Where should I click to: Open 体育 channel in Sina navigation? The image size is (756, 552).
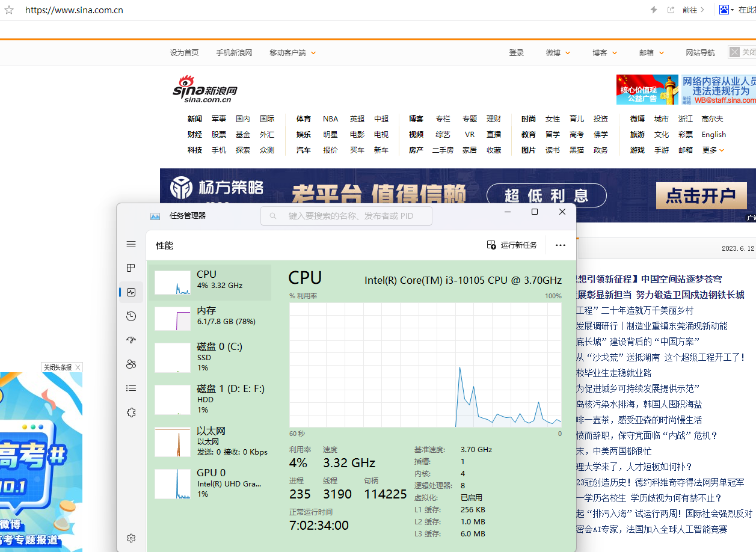point(304,119)
